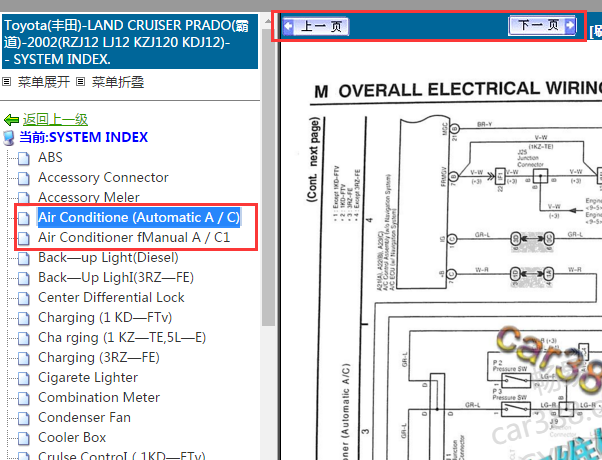The image size is (602, 460).
Task: Open Back—up Light(Diesel) entry
Action: pyautogui.click(x=108, y=257)
